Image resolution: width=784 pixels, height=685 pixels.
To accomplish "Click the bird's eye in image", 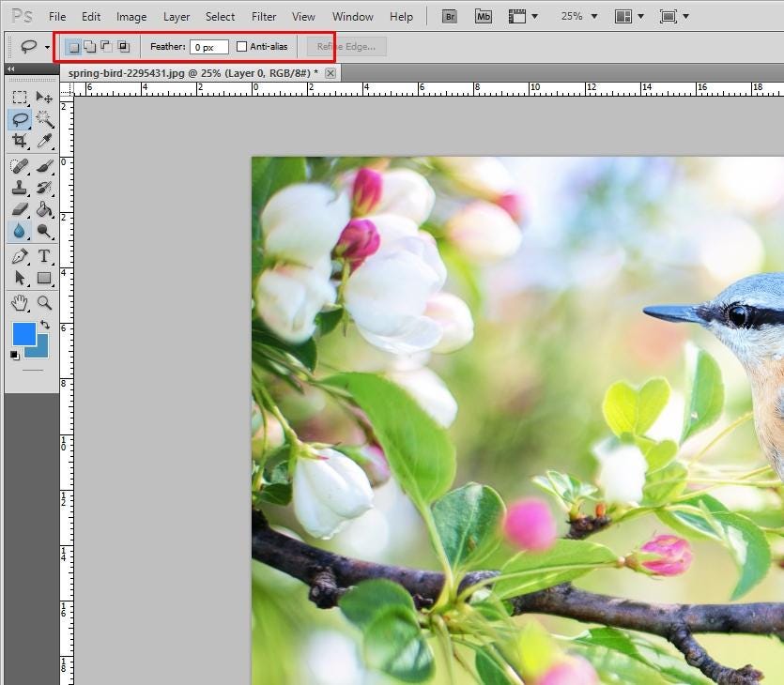I will [737, 314].
